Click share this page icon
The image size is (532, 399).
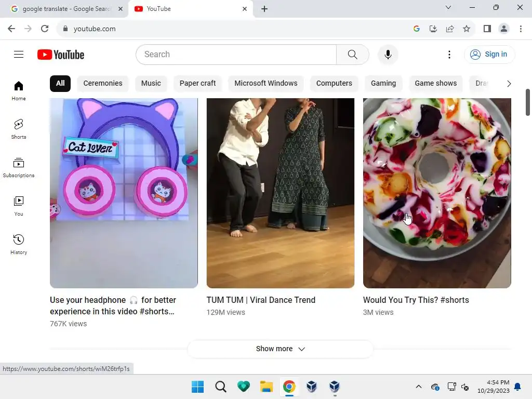tap(450, 29)
